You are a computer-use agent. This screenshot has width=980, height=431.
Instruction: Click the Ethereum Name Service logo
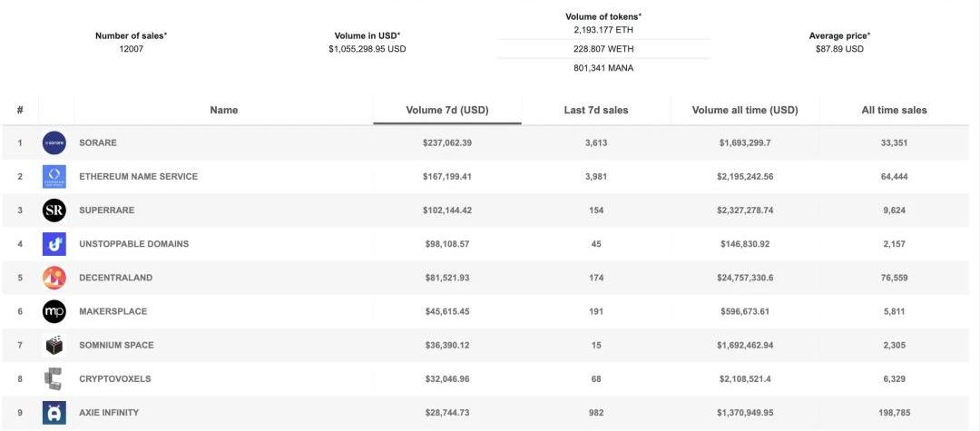click(54, 177)
